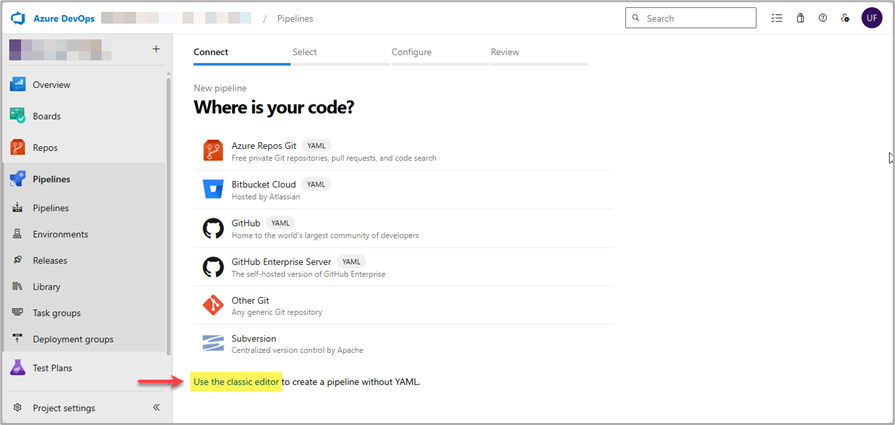
Task: Go to the Review step tab
Action: (x=505, y=52)
